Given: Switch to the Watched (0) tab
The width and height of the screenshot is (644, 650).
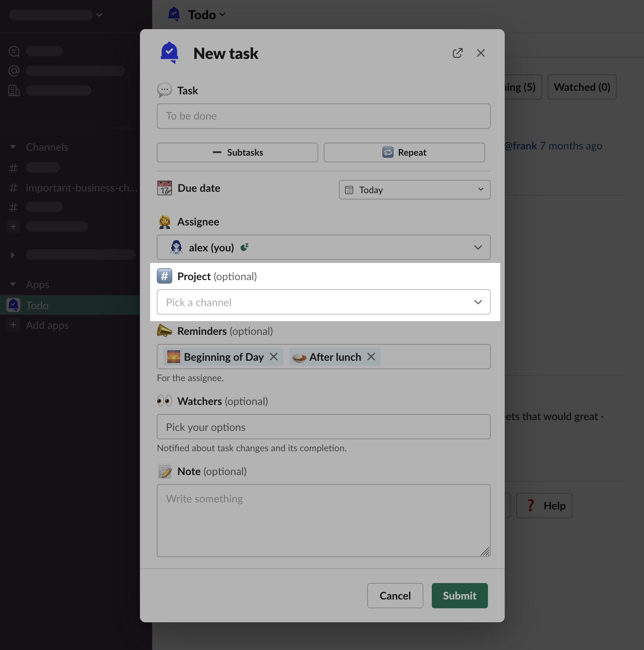Looking at the screenshot, I should pos(582,87).
